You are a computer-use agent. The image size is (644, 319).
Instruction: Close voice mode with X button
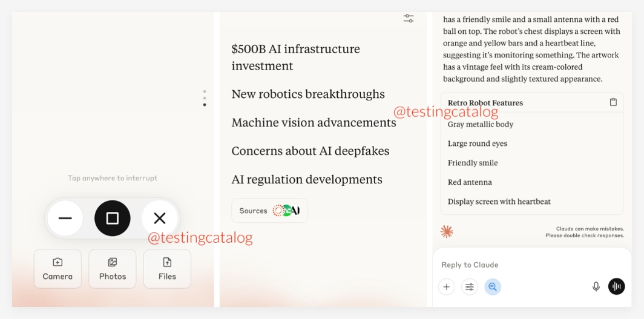[x=160, y=218]
